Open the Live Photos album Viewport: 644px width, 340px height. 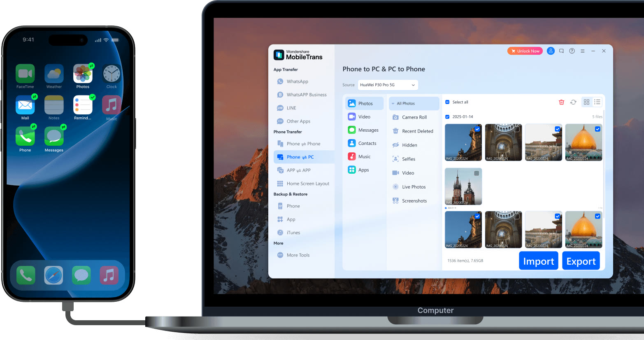coord(409,187)
